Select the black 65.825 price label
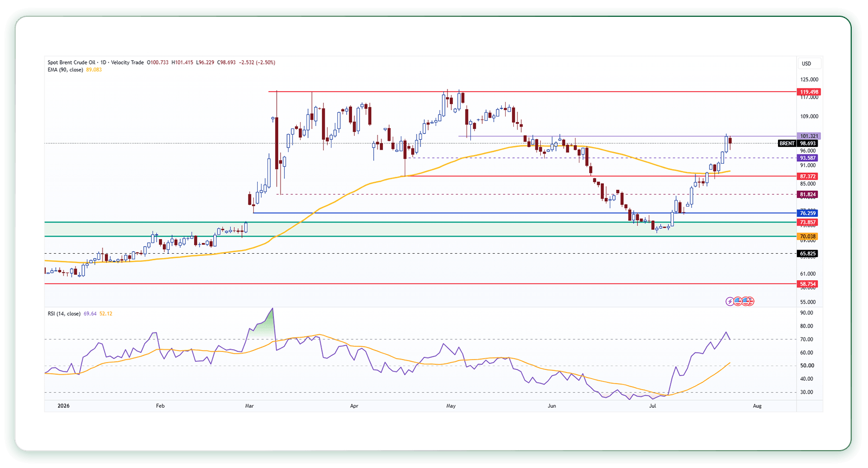Screen dimensions: 868x468 tap(808, 254)
